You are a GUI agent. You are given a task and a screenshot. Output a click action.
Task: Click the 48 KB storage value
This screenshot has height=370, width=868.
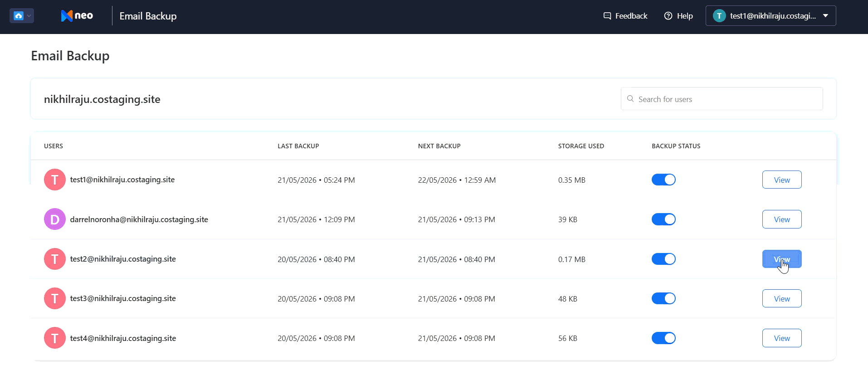pyautogui.click(x=568, y=299)
